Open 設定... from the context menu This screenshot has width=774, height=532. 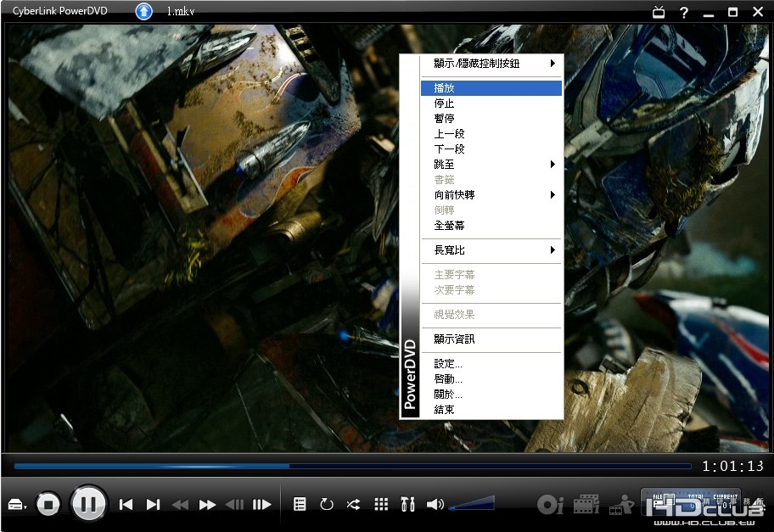491,364
